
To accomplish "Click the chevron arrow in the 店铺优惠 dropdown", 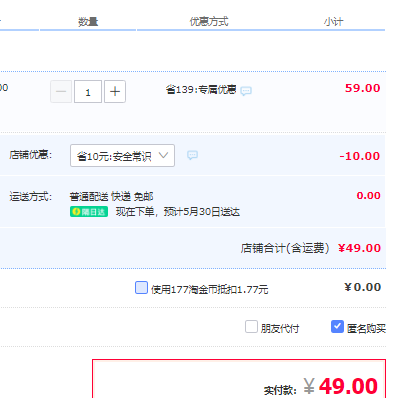I will [x=163, y=155].
